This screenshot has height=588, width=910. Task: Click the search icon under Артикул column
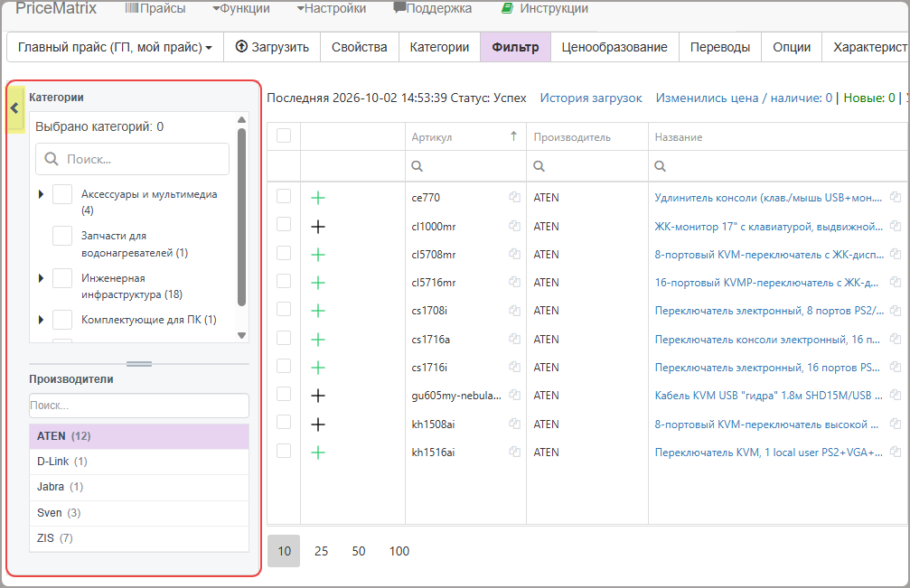click(x=417, y=166)
